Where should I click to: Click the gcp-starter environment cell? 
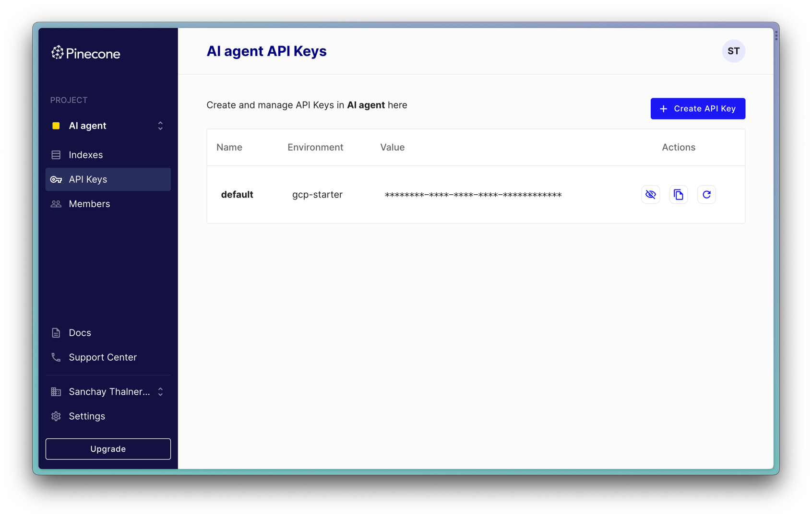[317, 195]
